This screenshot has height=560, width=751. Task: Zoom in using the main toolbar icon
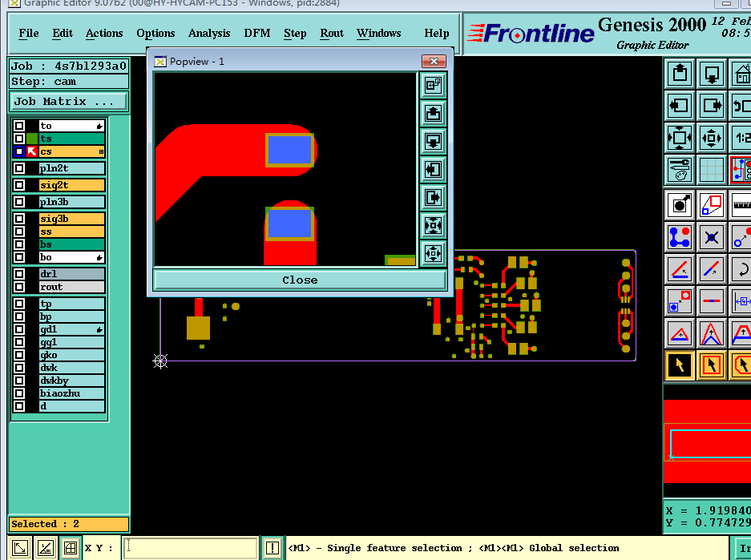(680, 138)
